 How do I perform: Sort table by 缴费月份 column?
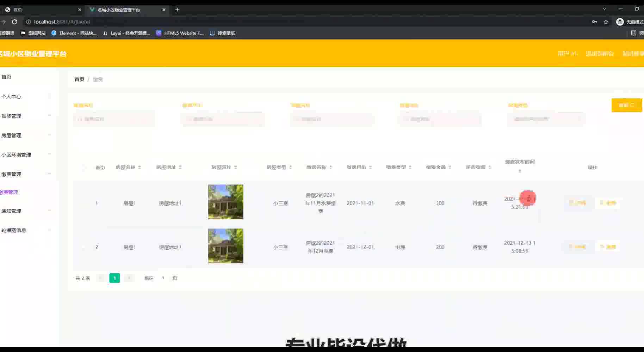370,168
